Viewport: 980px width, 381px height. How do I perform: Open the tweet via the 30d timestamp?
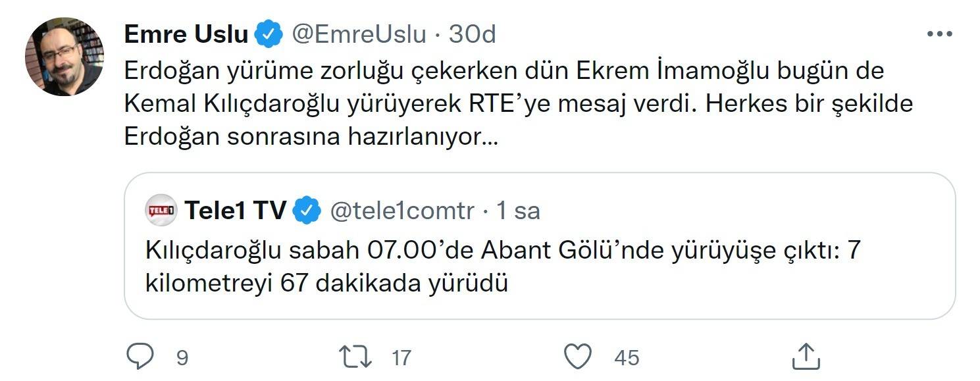tap(472, 34)
